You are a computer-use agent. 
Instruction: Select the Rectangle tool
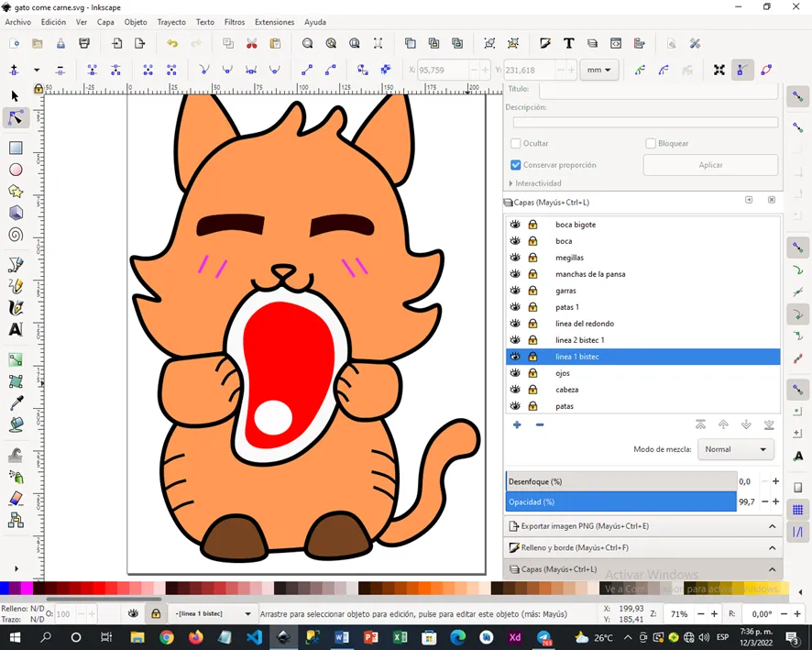(x=16, y=149)
